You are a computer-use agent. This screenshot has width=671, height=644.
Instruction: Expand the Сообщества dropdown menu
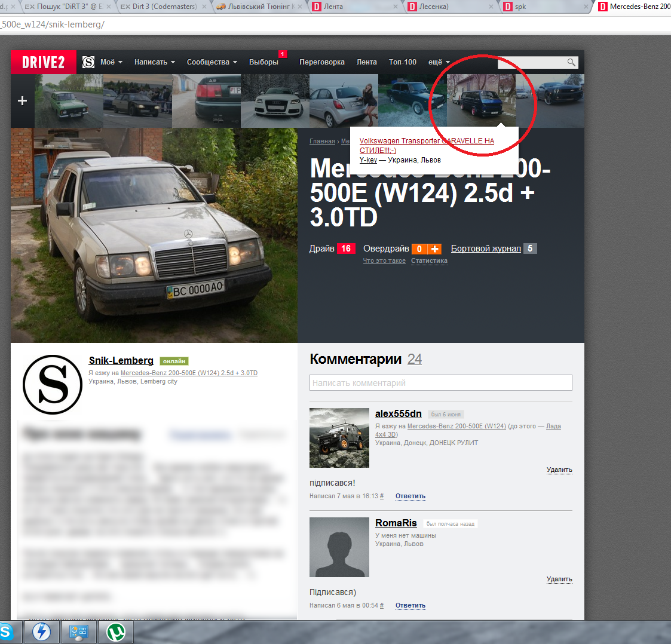coord(212,62)
